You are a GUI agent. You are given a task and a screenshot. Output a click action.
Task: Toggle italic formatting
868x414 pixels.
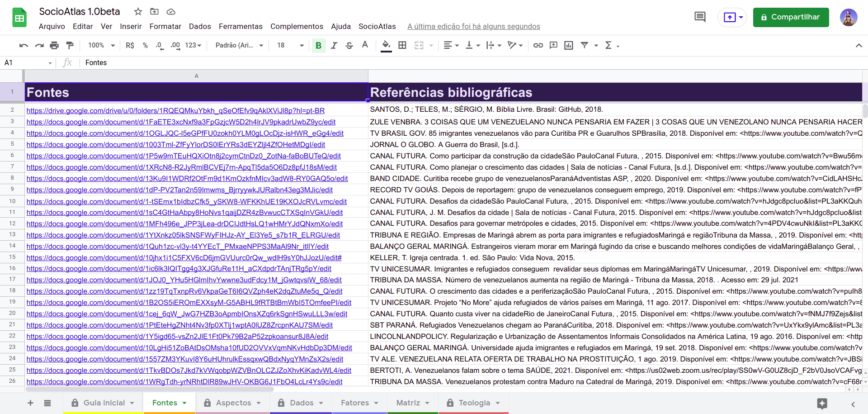tap(334, 45)
